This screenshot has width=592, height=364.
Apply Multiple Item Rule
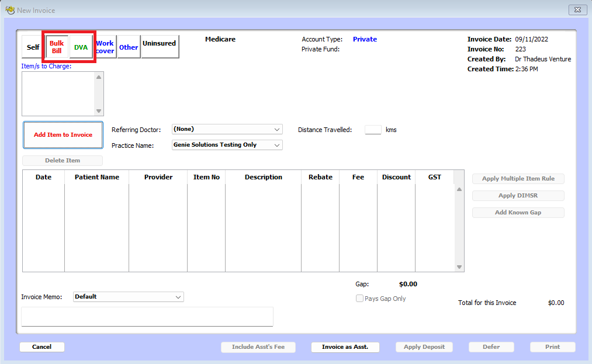click(x=518, y=179)
